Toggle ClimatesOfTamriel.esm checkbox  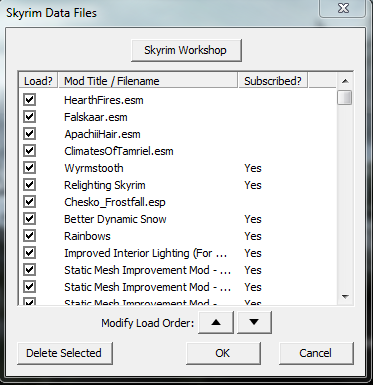(29, 151)
